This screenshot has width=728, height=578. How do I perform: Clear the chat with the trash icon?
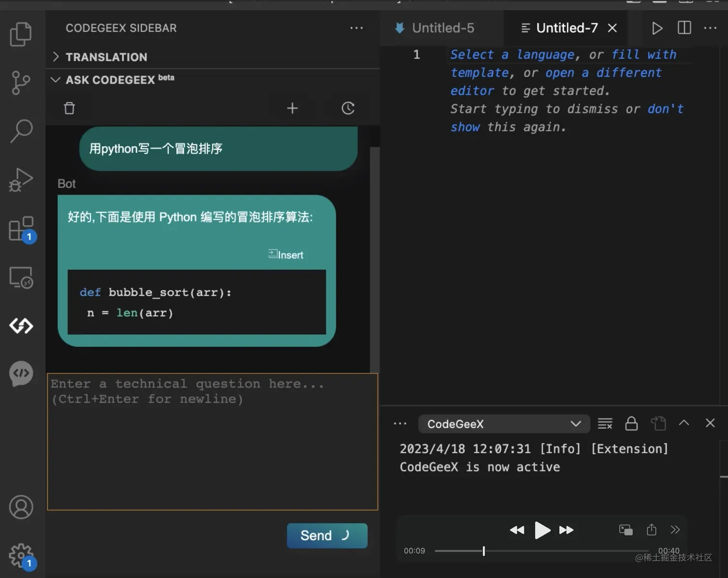pos(69,108)
